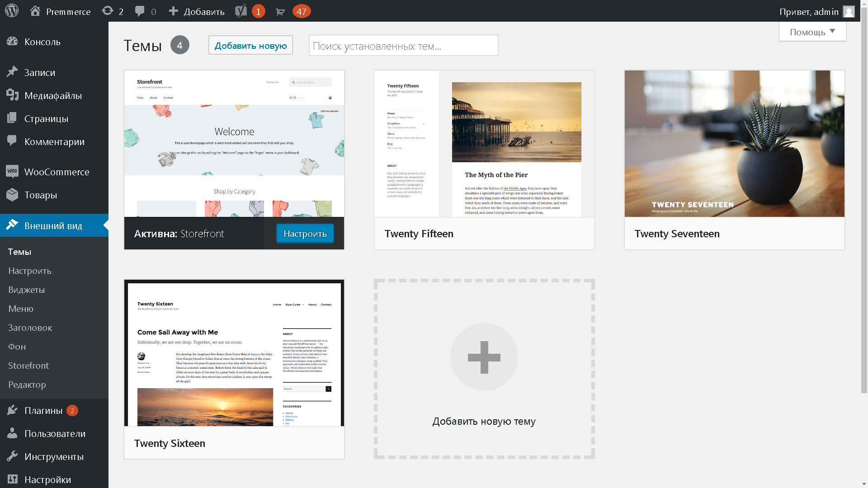Screen dimensions: 868x488
Task: Click the Добавить новую button
Action: click(250, 45)
